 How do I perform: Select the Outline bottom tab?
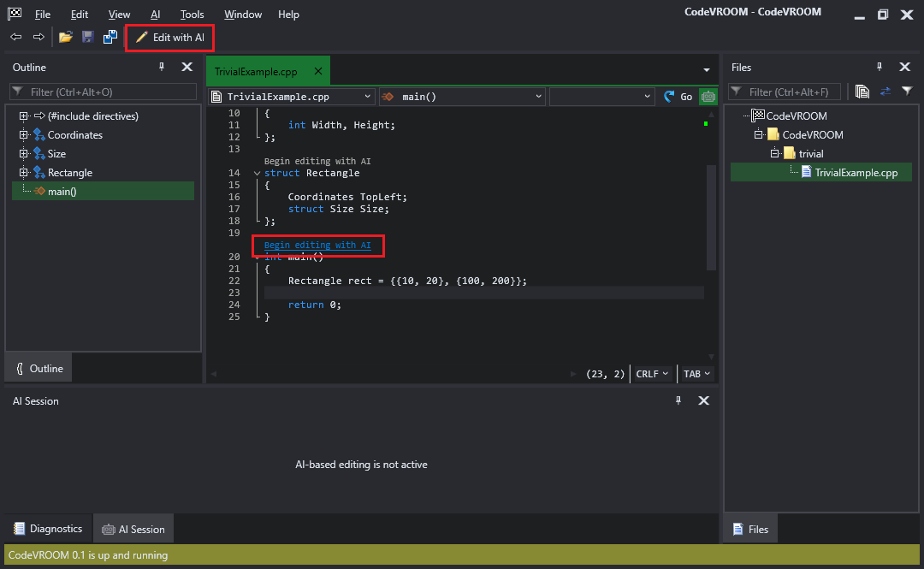38,369
